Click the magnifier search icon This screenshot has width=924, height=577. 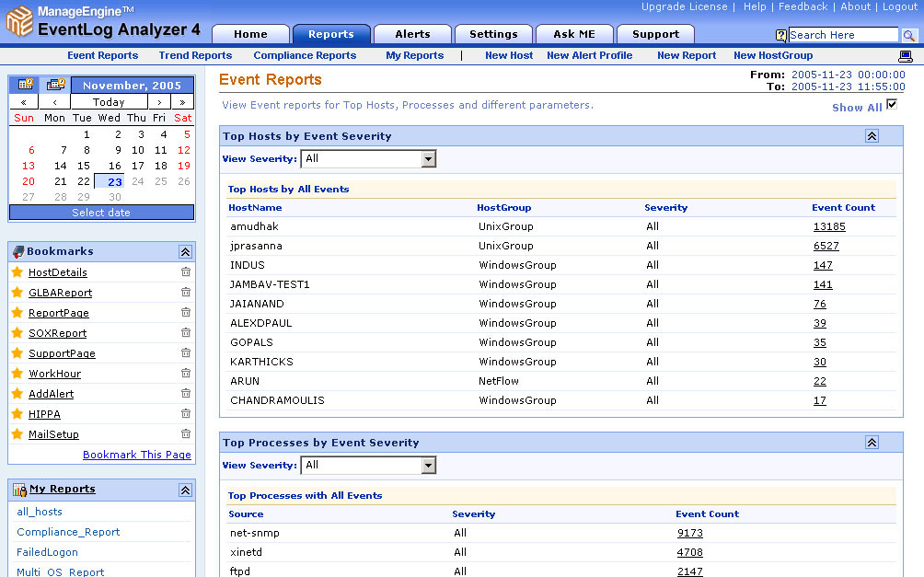[x=908, y=35]
